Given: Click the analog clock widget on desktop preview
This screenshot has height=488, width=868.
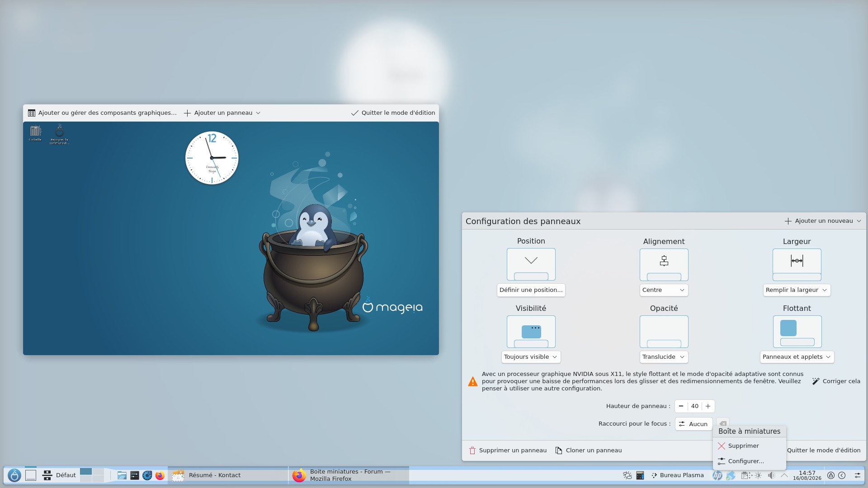Looking at the screenshot, I should [x=212, y=158].
